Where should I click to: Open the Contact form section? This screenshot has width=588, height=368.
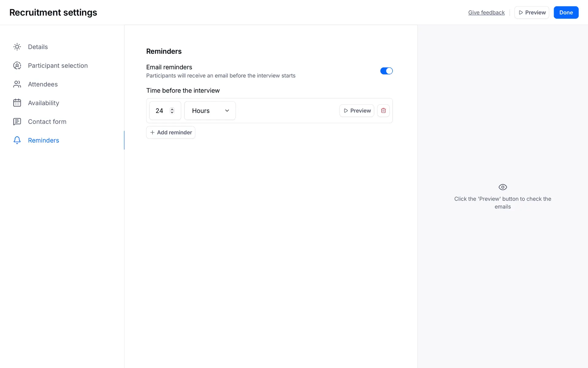tap(47, 122)
